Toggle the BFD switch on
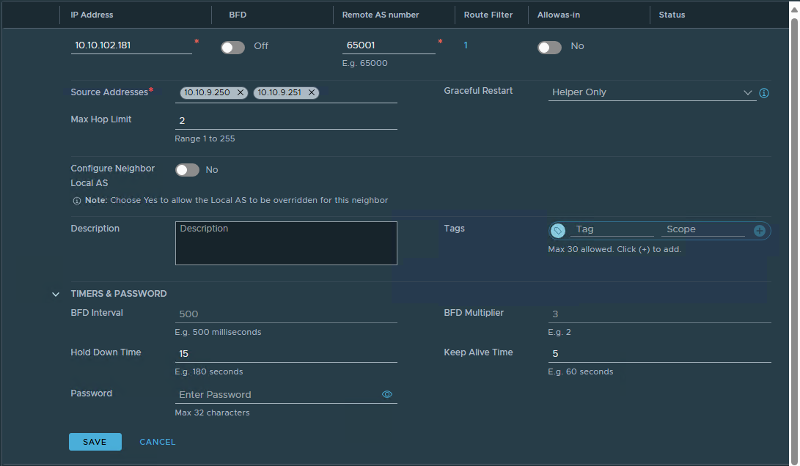This screenshot has width=800, height=466. [232, 47]
